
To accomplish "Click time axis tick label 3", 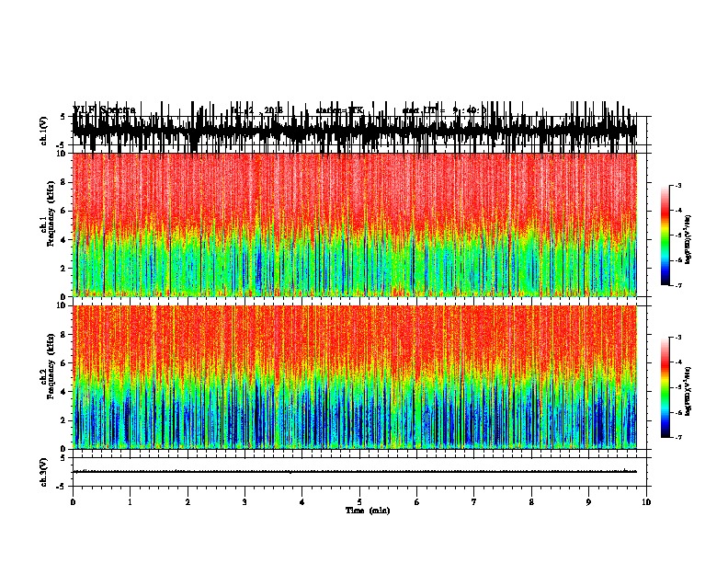I will tap(245, 502).
